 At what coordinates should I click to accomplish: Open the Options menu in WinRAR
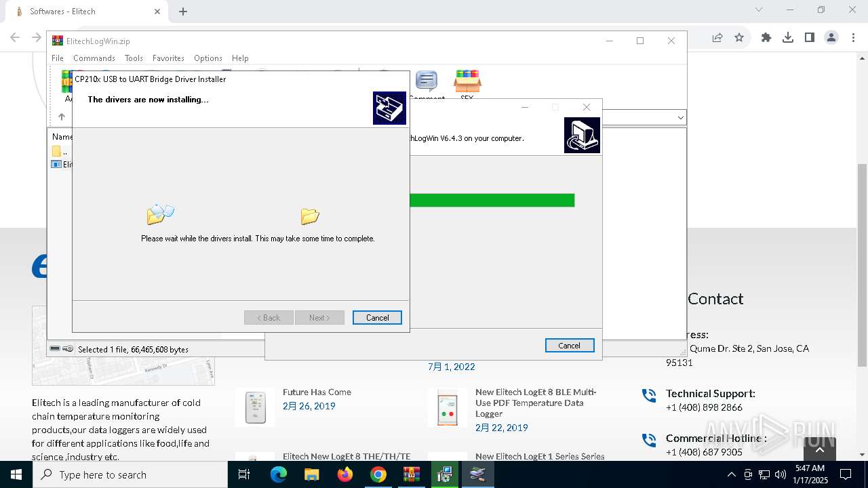[x=208, y=58]
